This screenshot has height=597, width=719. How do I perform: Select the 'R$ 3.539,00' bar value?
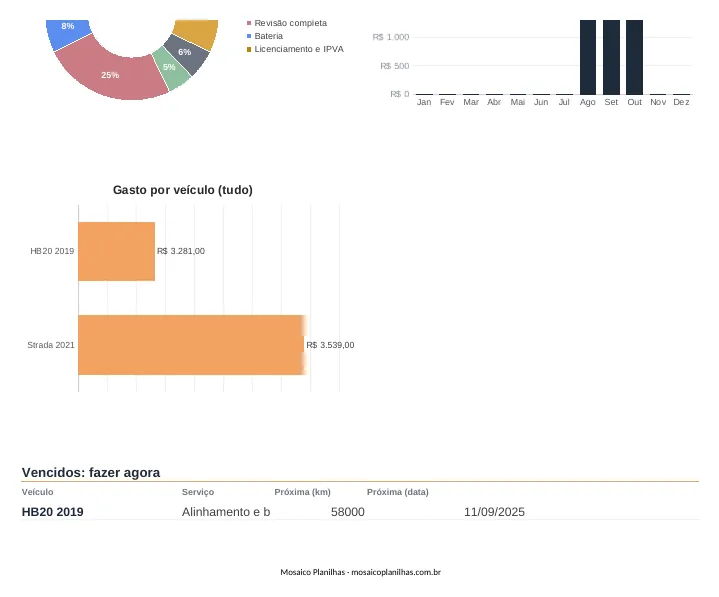click(x=330, y=345)
